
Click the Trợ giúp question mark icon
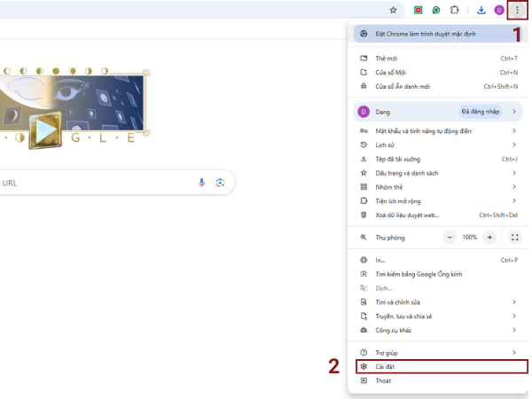pos(364,353)
